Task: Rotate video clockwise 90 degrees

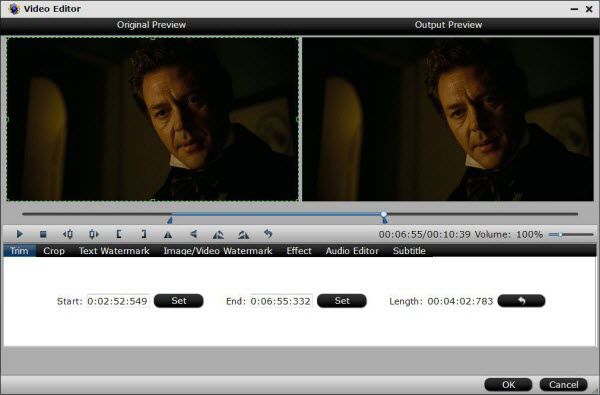Action: [x=243, y=234]
